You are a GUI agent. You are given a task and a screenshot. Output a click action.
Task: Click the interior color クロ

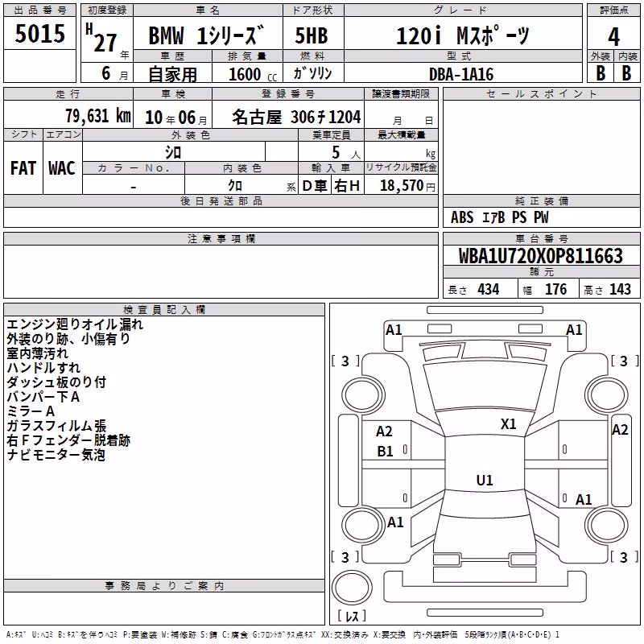point(235,186)
